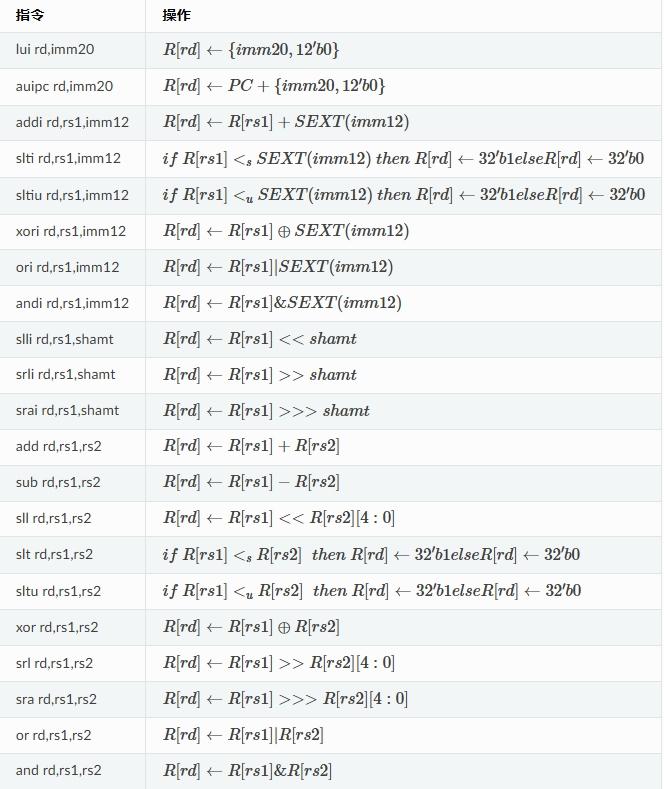
Task: Click the add rd,rs1,rs2 instruction cell
Action: tap(58, 446)
